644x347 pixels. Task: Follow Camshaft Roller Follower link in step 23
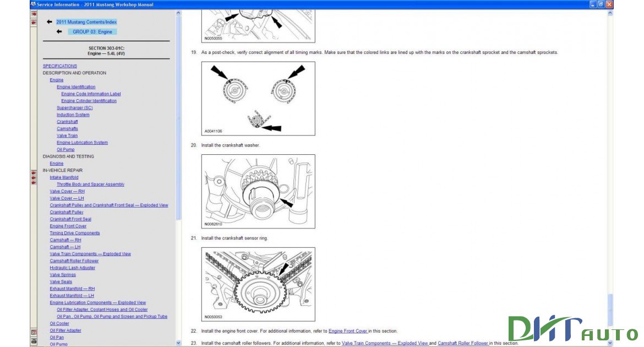463,343
